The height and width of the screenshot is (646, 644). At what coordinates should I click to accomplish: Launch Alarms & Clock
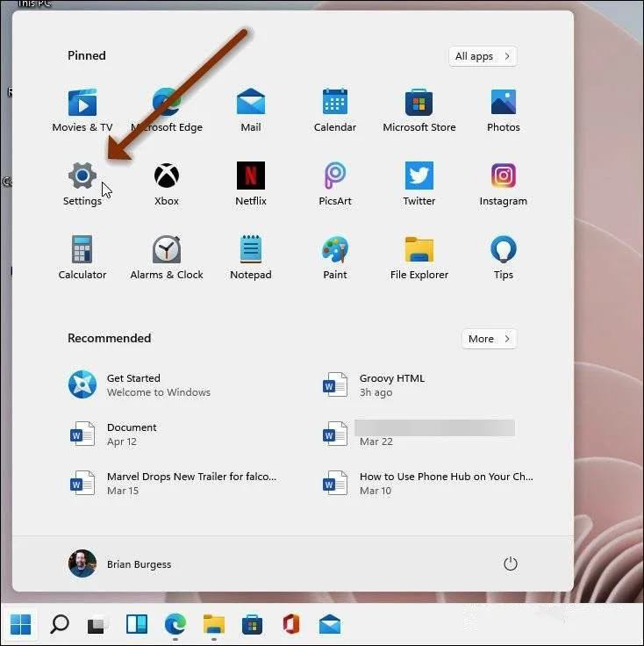pyautogui.click(x=167, y=257)
